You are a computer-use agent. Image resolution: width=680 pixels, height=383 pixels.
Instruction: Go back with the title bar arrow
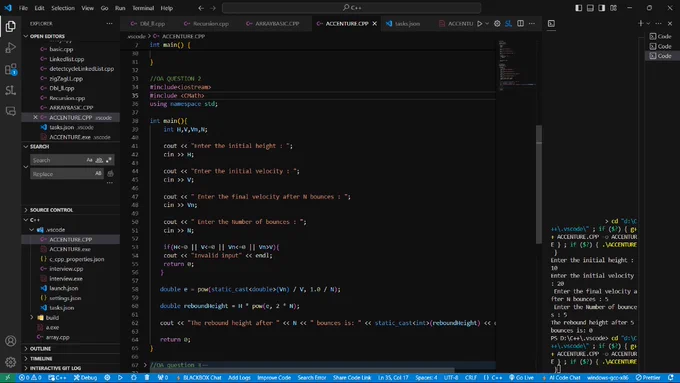pos(201,8)
